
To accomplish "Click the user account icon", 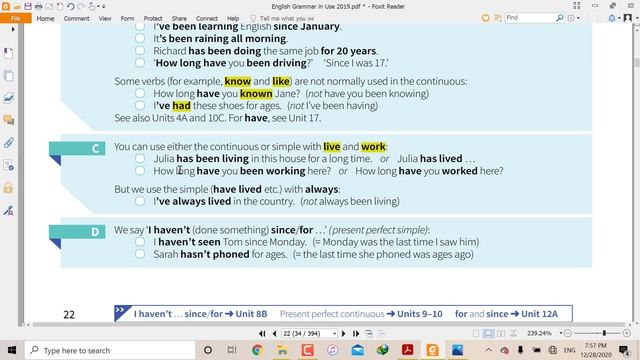I will (x=628, y=18).
